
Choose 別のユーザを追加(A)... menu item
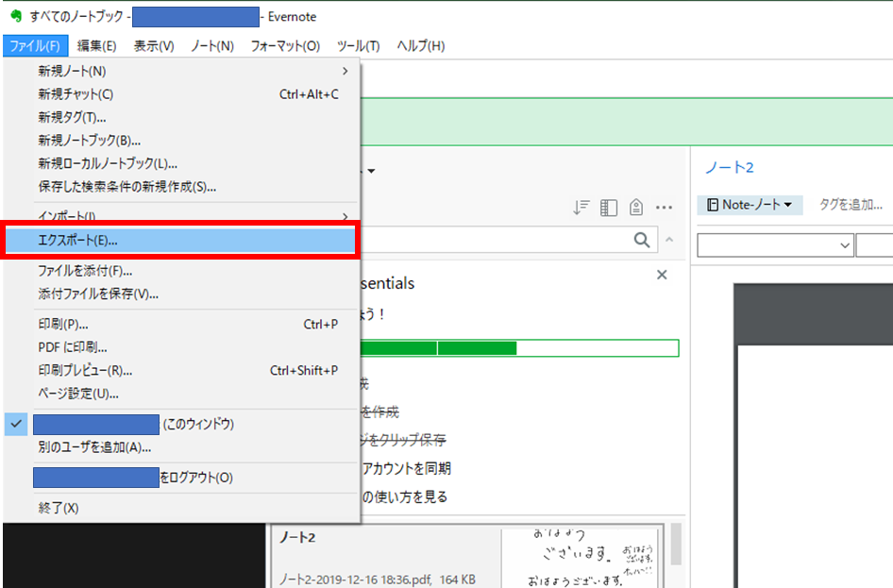click(x=181, y=447)
